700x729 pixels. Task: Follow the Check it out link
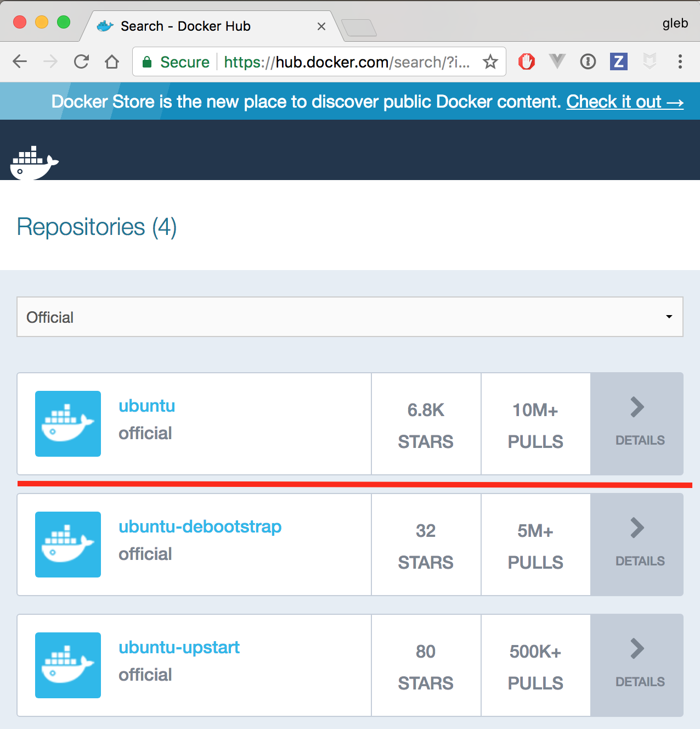625,102
